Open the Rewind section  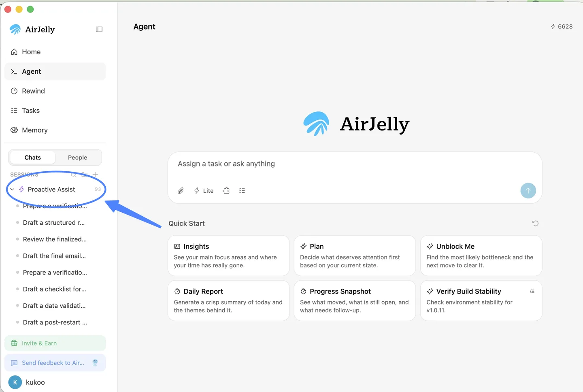(x=55, y=91)
